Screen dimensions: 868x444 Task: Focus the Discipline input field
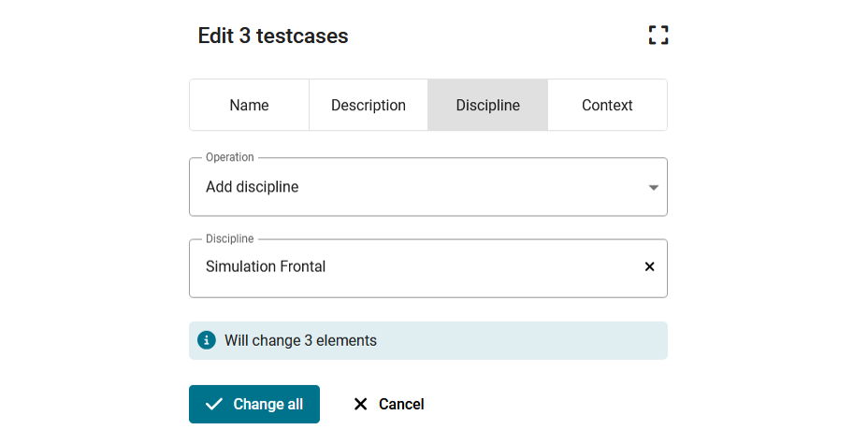[427, 268]
